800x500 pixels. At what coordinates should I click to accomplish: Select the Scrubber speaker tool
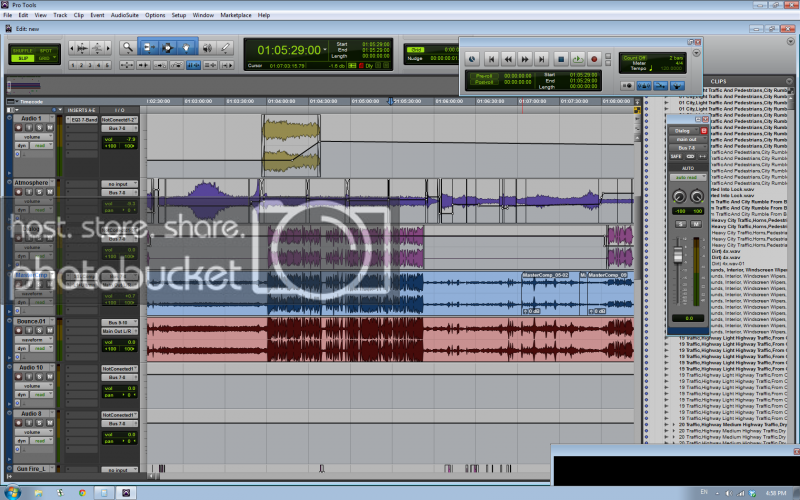tap(207, 48)
